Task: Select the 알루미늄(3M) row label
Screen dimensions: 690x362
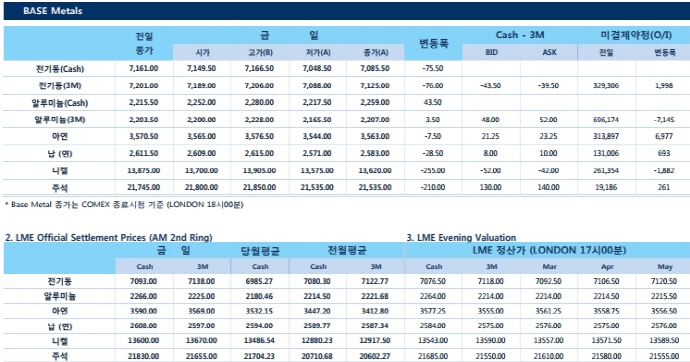Action: click(x=60, y=120)
